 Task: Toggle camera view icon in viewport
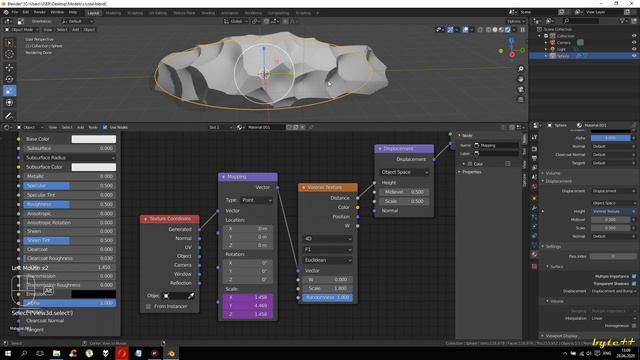point(520,89)
